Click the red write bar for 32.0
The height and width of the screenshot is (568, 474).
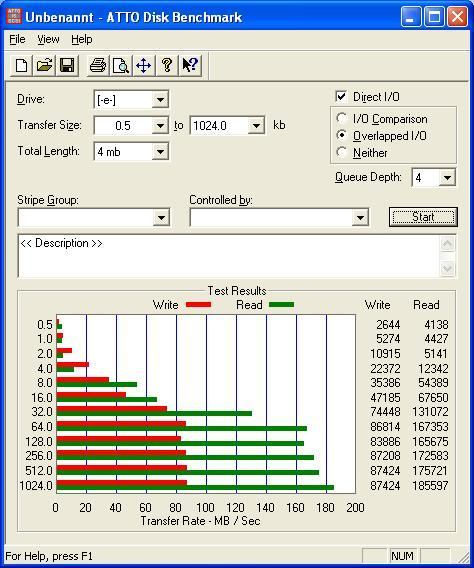[x=112, y=409]
